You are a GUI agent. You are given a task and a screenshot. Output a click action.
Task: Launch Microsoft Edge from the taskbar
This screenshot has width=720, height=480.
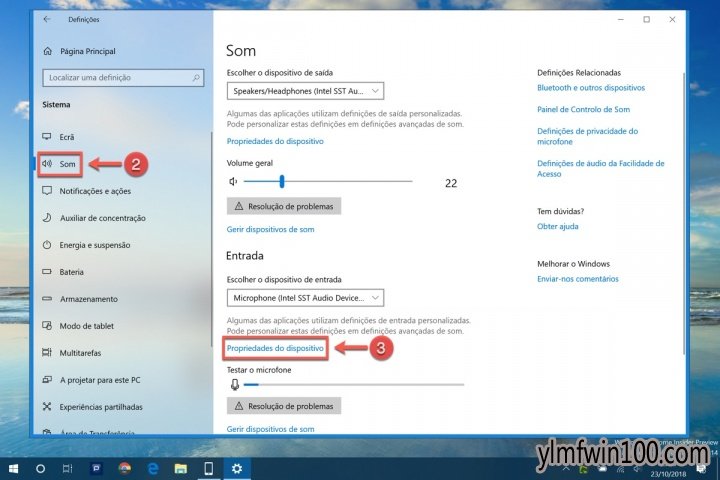coord(152,469)
